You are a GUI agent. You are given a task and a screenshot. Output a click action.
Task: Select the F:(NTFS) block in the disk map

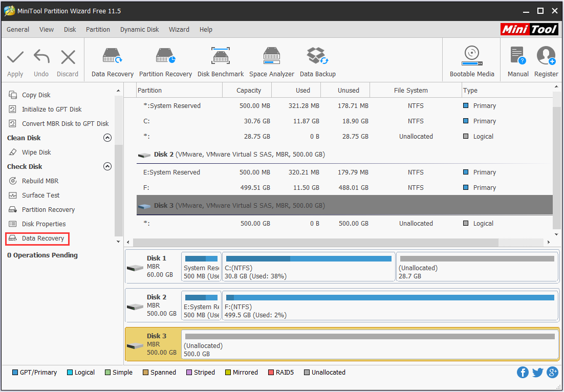390,306
